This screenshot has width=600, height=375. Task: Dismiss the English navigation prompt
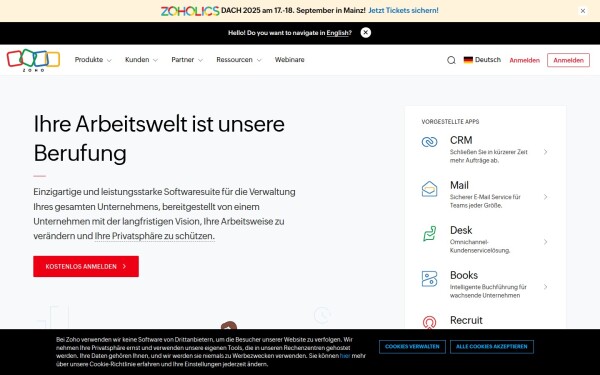click(x=366, y=33)
